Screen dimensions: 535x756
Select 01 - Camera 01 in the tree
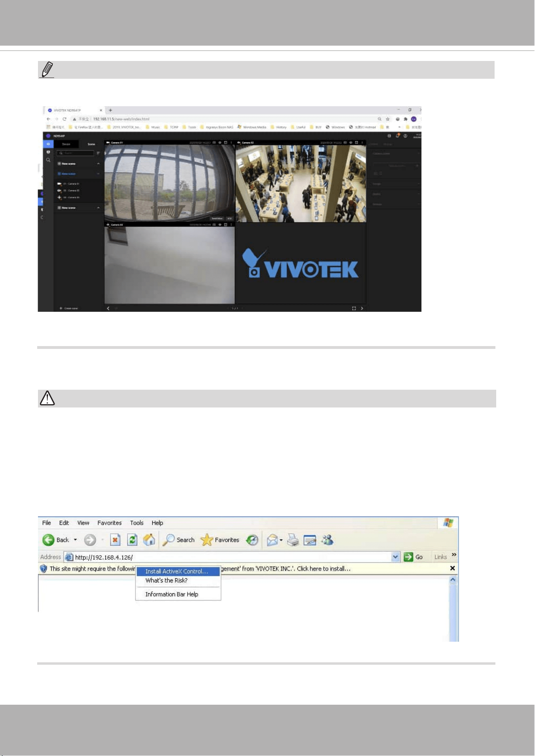(68, 184)
